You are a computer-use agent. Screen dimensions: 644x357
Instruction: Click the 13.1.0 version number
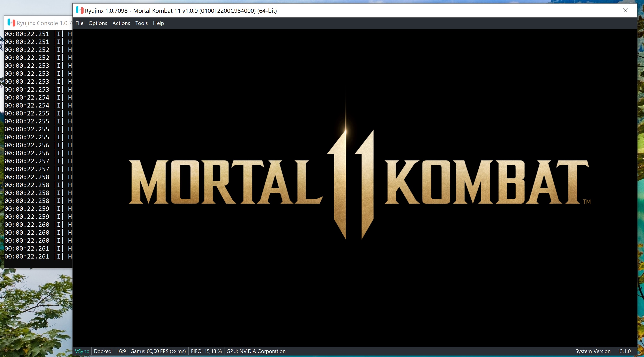[624, 351]
